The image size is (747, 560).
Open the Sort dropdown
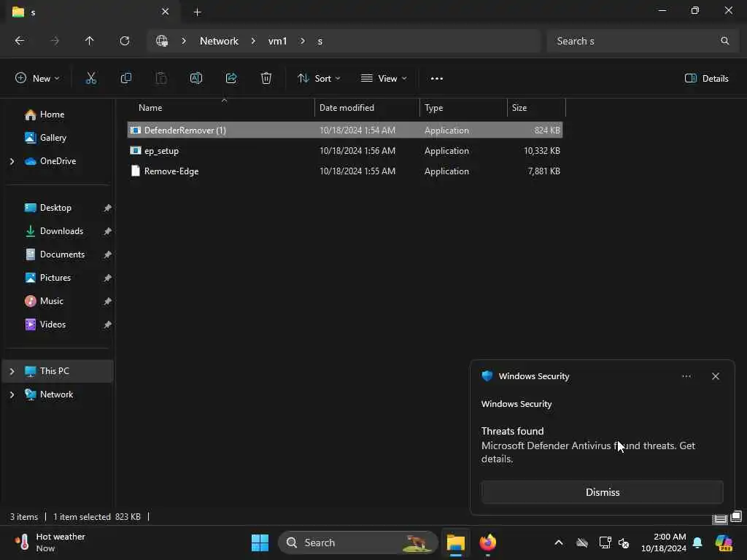[x=319, y=79]
